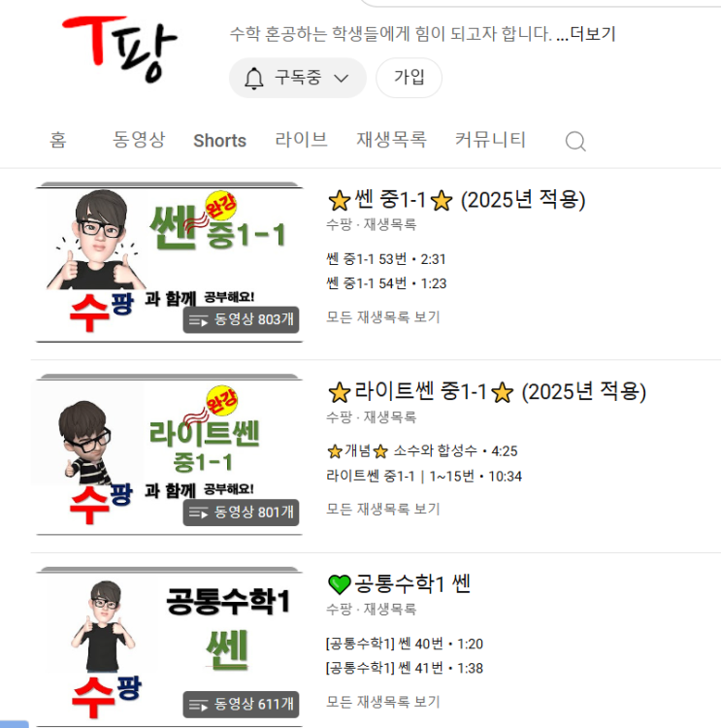Screen dimensions: 721x728
Task: Click playlist icon on 동영상 801개 badge
Action: [198, 513]
